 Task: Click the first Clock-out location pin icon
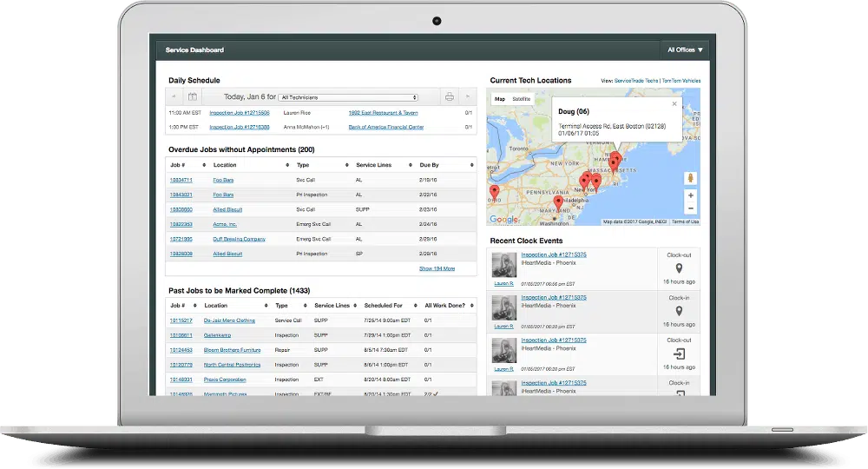tap(680, 269)
